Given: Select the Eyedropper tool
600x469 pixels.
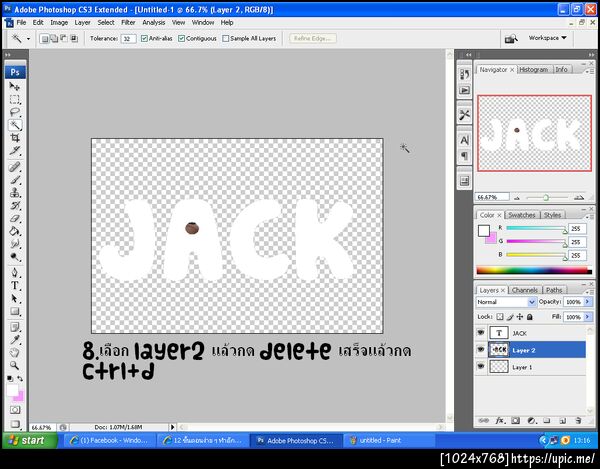Looking at the screenshot, I should pyautogui.click(x=15, y=340).
